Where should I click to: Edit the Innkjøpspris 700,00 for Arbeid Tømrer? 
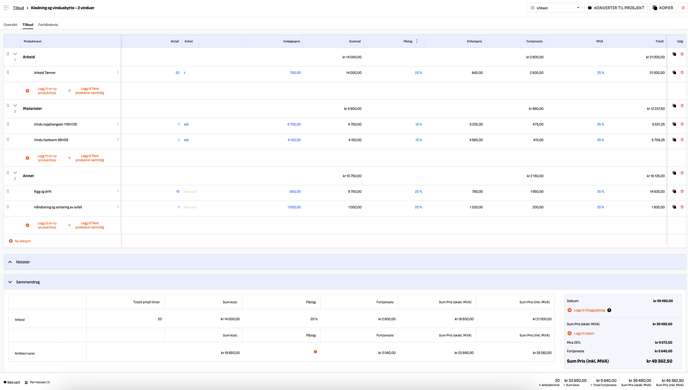(295, 72)
